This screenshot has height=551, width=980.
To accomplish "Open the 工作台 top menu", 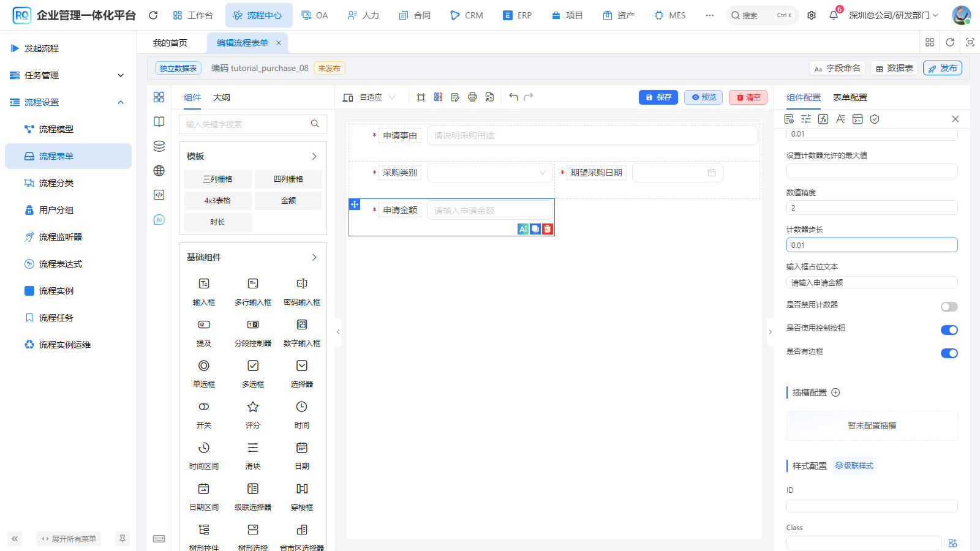I will tap(193, 15).
